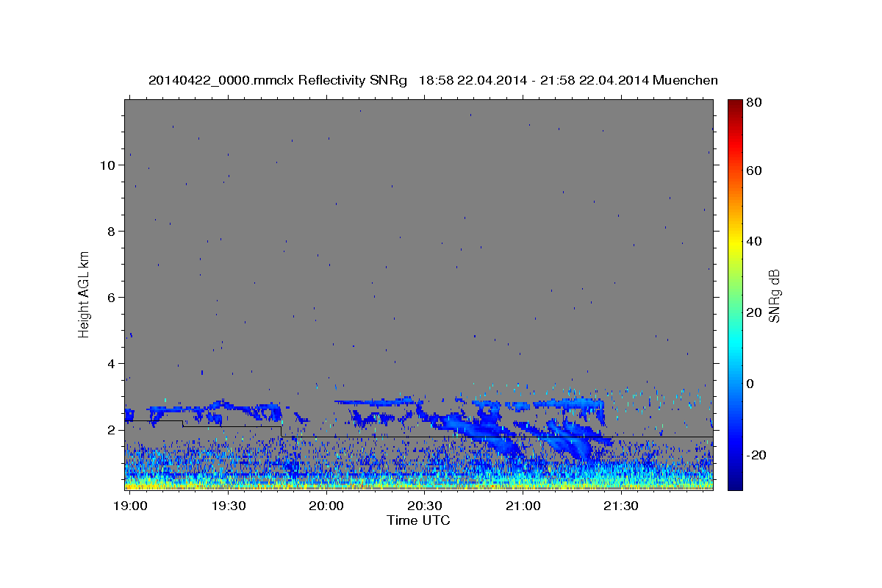Click the 19:00 time tick label

coord(129,506)
